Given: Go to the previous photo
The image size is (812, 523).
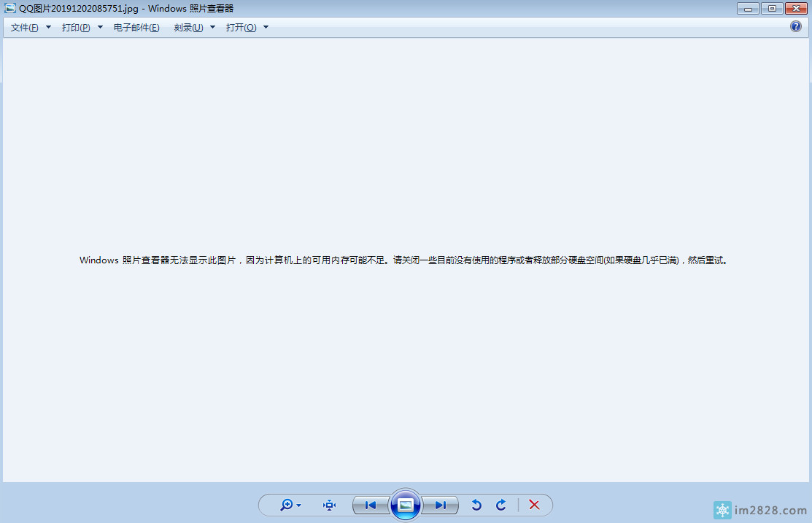Looking at the screenshot, I should coord(371,505).
